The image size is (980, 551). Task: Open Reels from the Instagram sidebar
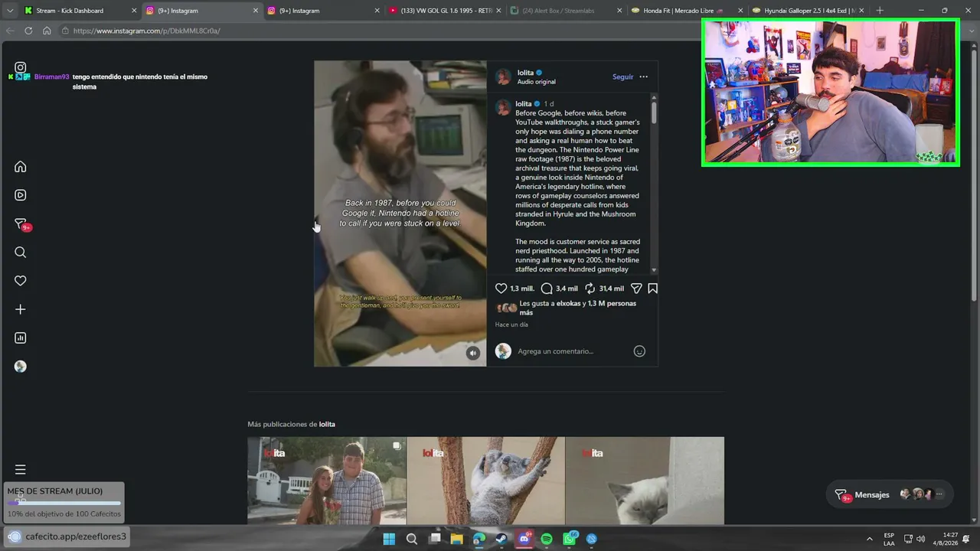pyautogui.click(x=21, y=195)
